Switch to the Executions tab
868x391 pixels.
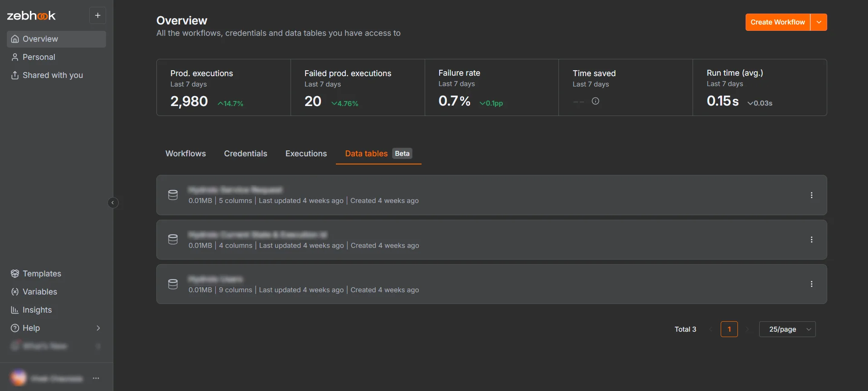[306, 154]
